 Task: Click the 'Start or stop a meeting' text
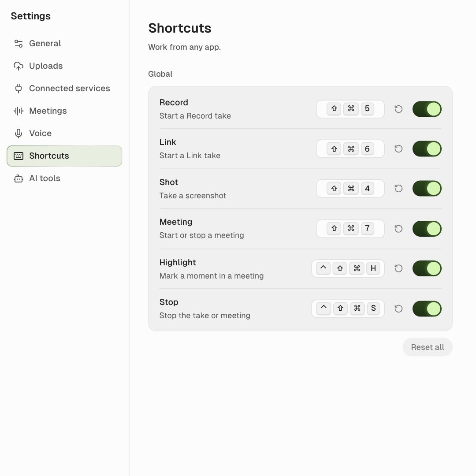point(201,235)
